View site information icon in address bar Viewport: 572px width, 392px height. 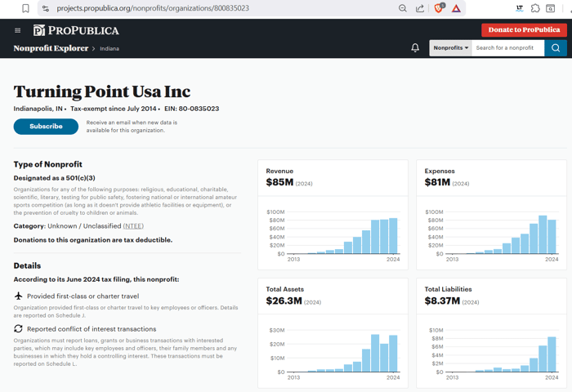(46, 8)
